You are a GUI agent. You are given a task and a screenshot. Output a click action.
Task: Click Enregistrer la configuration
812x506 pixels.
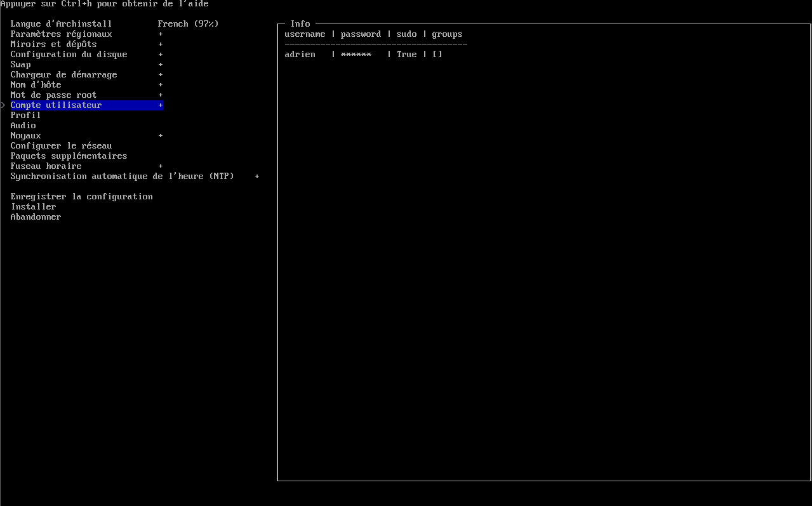pyautogui.click(x=81, y=196)
